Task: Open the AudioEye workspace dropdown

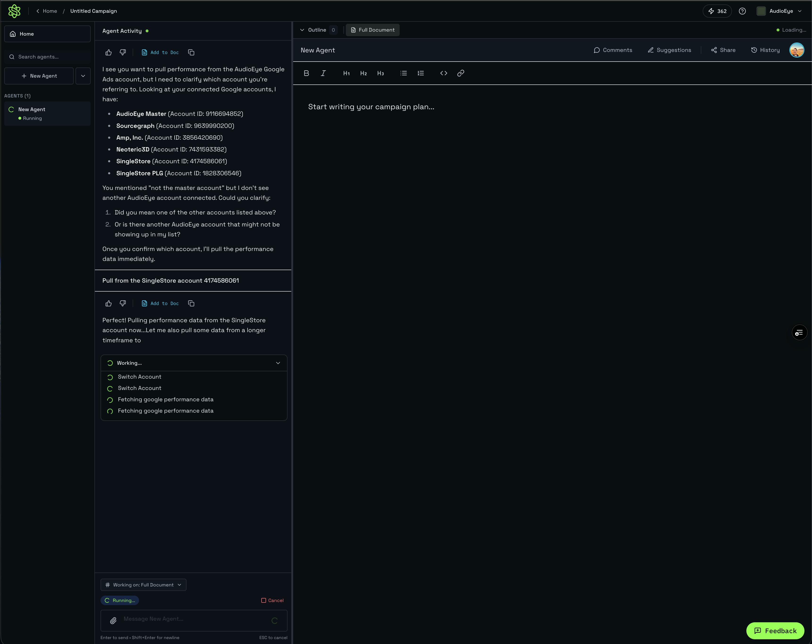Action: point(780,11)
